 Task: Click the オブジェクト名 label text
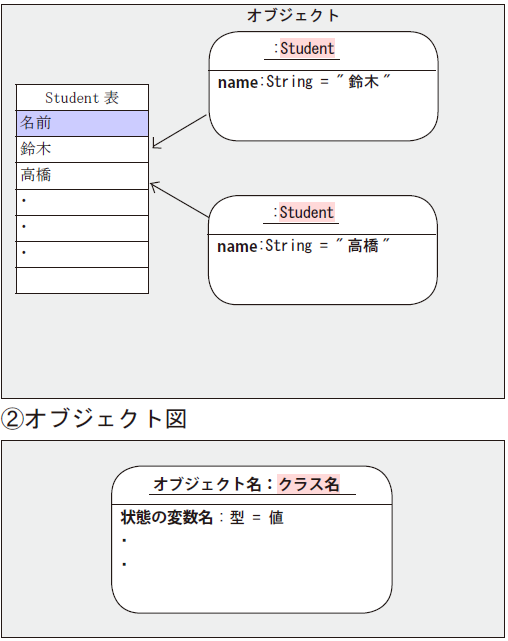tap(207, 484)
